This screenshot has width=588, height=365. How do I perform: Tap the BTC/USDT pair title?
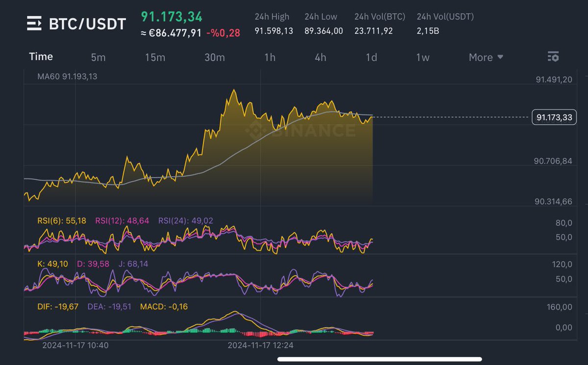tap(87, 24)
